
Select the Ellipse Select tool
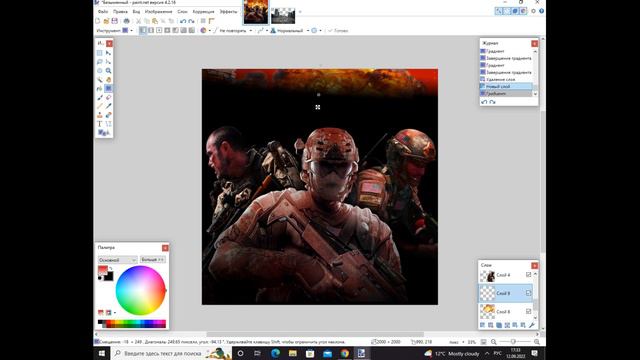coord(100,71)
